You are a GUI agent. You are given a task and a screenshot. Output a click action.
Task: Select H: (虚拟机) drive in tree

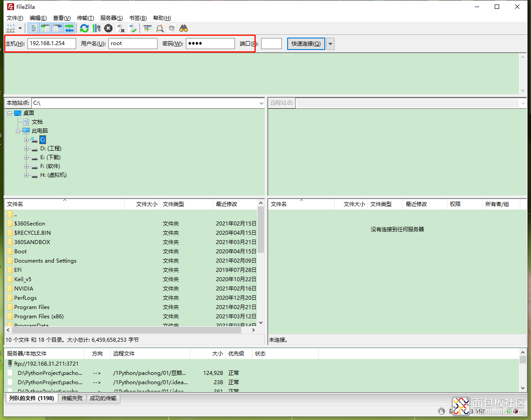click(53, 175)
